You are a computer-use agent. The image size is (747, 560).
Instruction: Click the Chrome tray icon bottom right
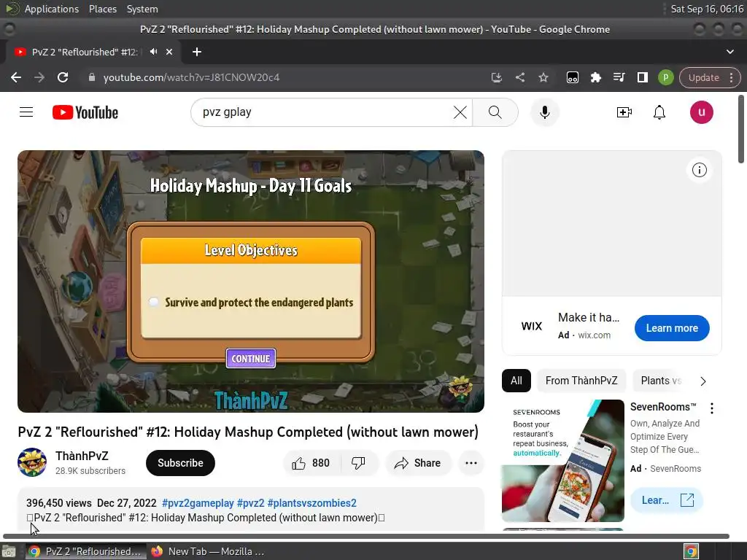pyautogui.click(x=691, y=551)
